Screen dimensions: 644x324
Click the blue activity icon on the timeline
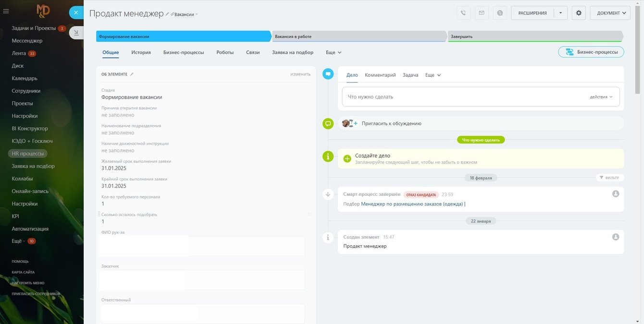click(328, 74)
